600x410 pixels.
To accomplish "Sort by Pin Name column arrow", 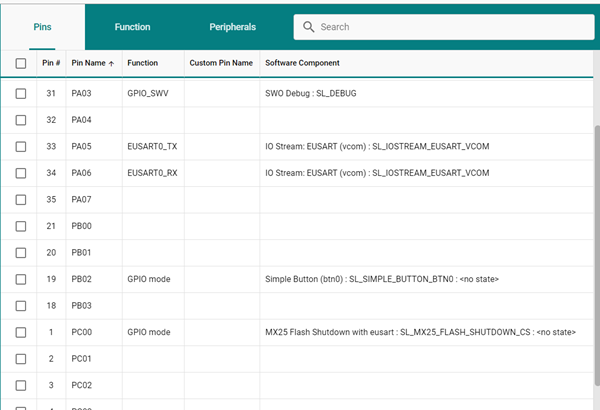I will click(111, 63).
